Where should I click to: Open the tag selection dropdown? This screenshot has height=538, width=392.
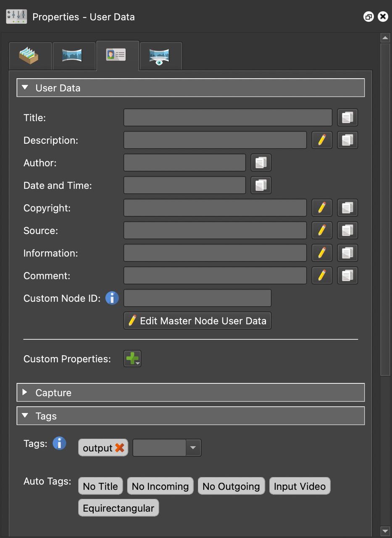tap(193, 448)
